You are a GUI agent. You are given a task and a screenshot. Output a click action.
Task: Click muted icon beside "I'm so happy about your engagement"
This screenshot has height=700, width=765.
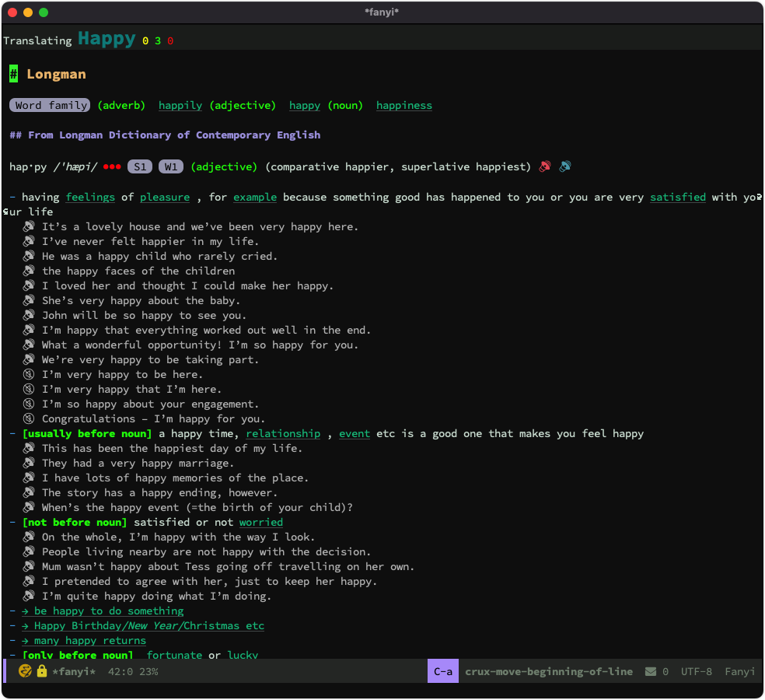click(x=29, y=404)
